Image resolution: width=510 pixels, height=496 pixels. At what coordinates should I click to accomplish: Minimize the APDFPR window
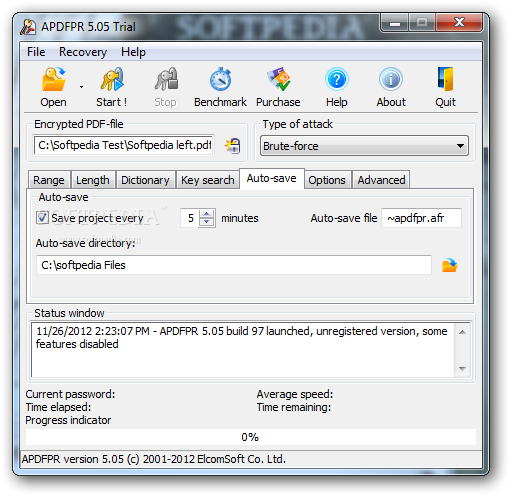pos(395,23)
